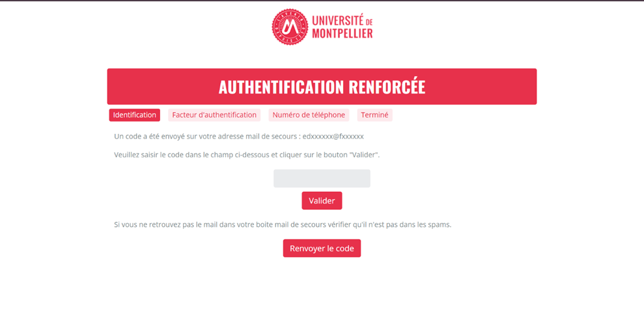Viewport: 644px width, 318px height.
Task: Click the small "DE" in the logo
Action: (369, 22)
